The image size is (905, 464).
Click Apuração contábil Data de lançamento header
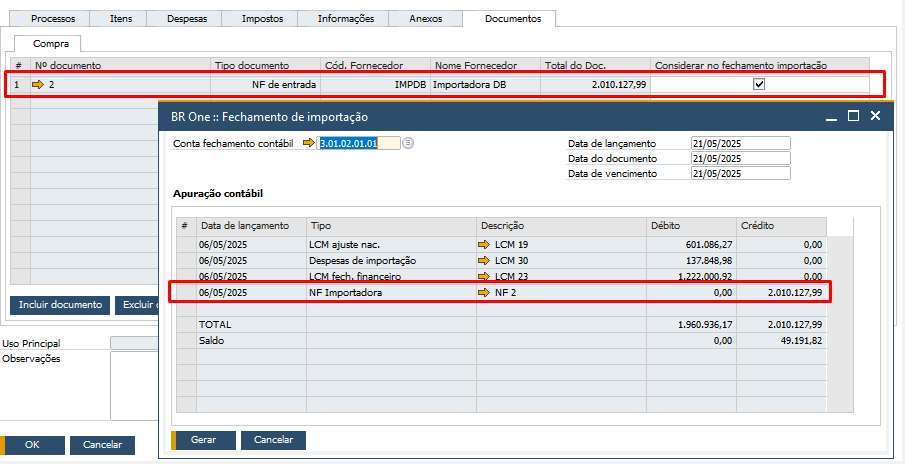(251, 226)
